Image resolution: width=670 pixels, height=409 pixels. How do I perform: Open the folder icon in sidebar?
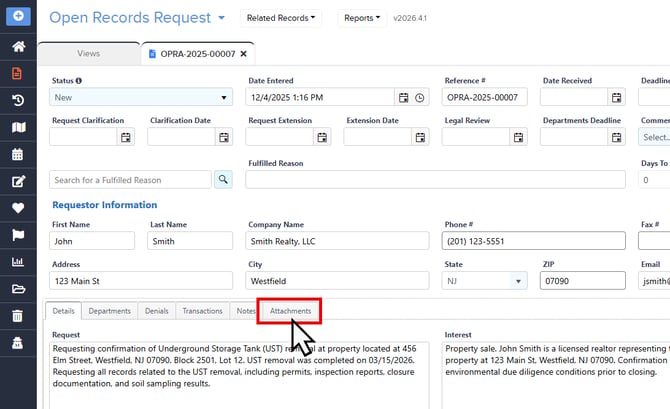tap(18, 289)
